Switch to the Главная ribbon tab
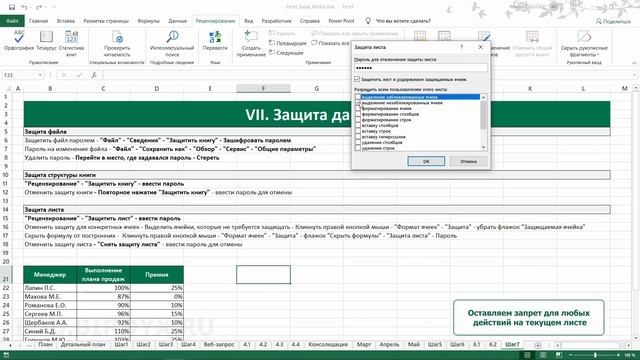Screen dimensions: 640x360 (x=39, y=21)
